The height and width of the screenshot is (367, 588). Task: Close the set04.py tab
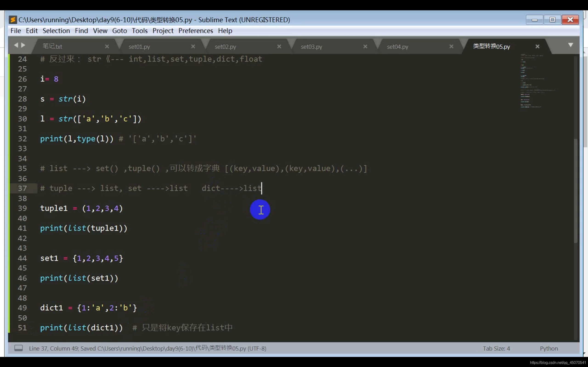tap(451, 46)
